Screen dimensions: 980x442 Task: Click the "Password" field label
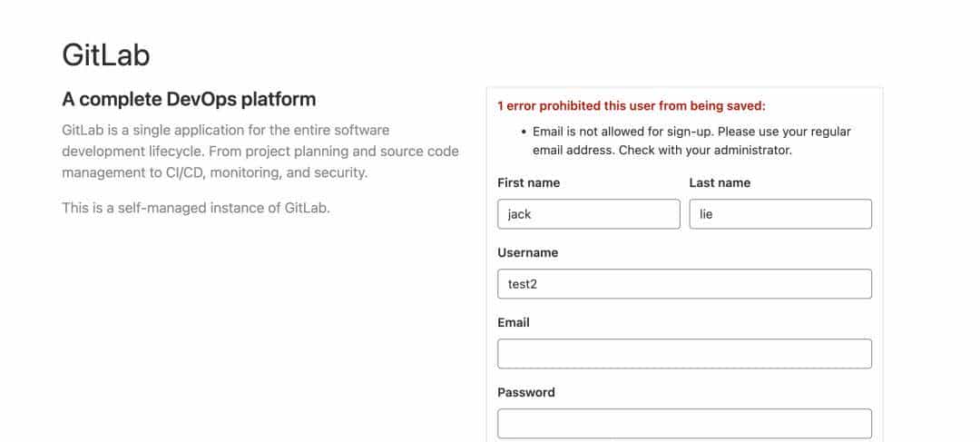tap(526, 392)
